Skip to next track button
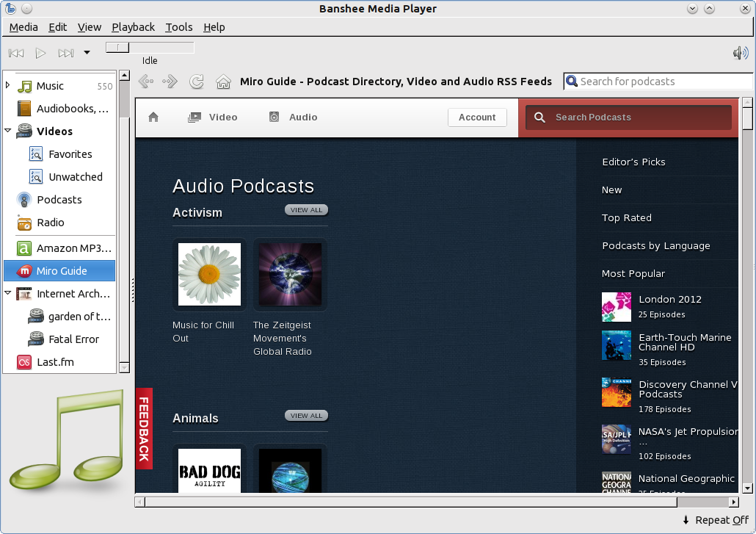The image size is (756, 534). [x=65, y=53]
